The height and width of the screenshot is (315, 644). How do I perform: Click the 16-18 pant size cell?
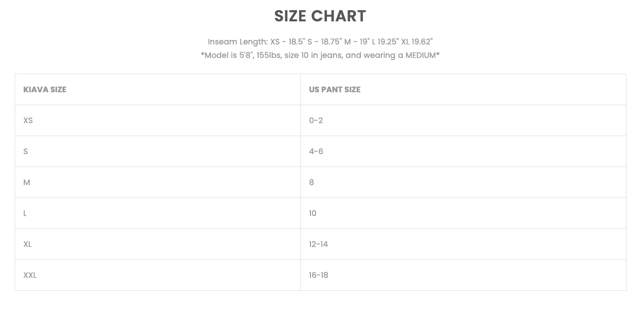coord(318,275)
